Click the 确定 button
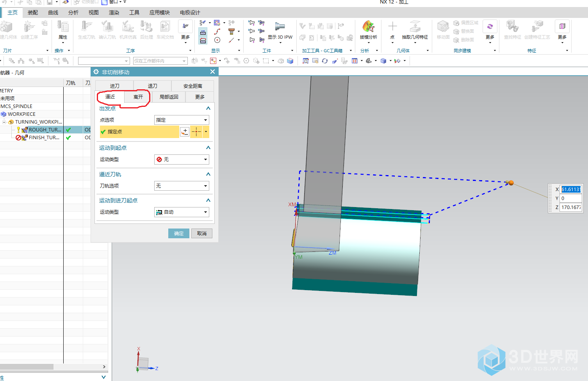Screen dimensions: 588x381 (179, 234)
